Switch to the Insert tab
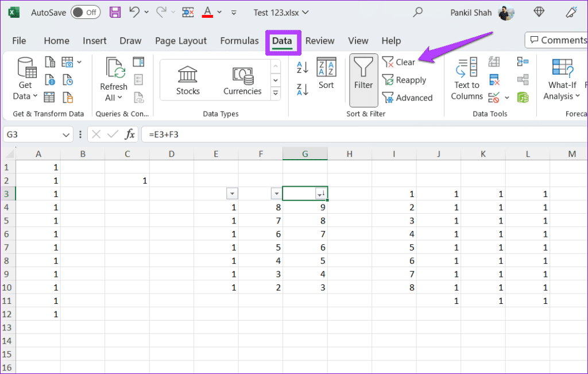This screenshot has height=374, width=588. [x=95, y=41]
